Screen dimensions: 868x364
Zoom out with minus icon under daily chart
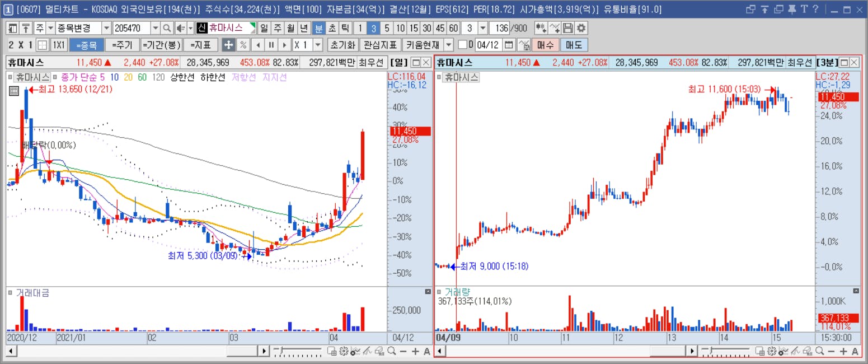[403, 351]
